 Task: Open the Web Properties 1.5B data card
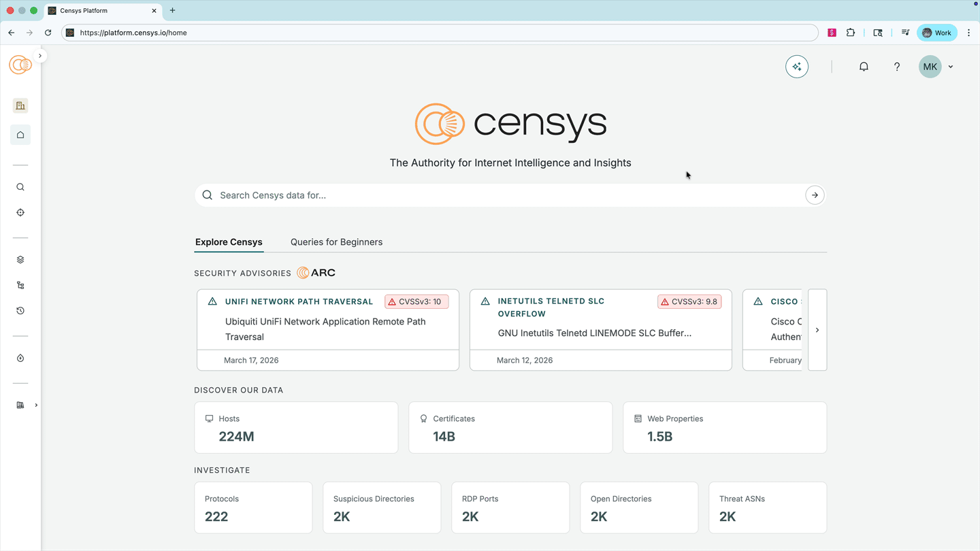[725, 427]
